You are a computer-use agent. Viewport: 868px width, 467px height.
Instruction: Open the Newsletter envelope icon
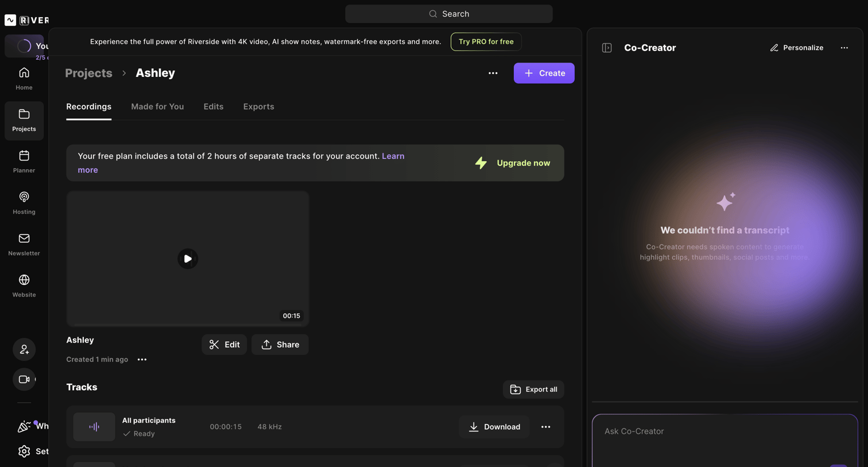(24, 238)
